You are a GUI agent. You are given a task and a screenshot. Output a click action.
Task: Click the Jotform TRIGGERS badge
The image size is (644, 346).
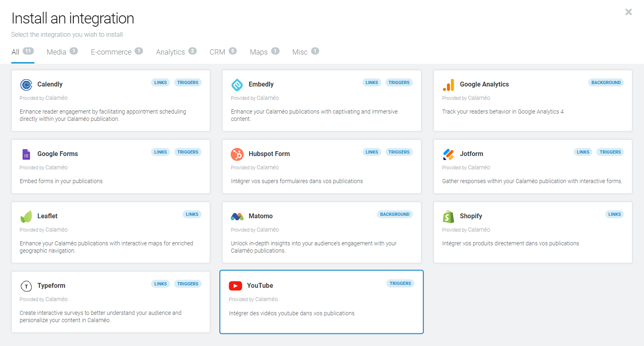pos(610,152)
